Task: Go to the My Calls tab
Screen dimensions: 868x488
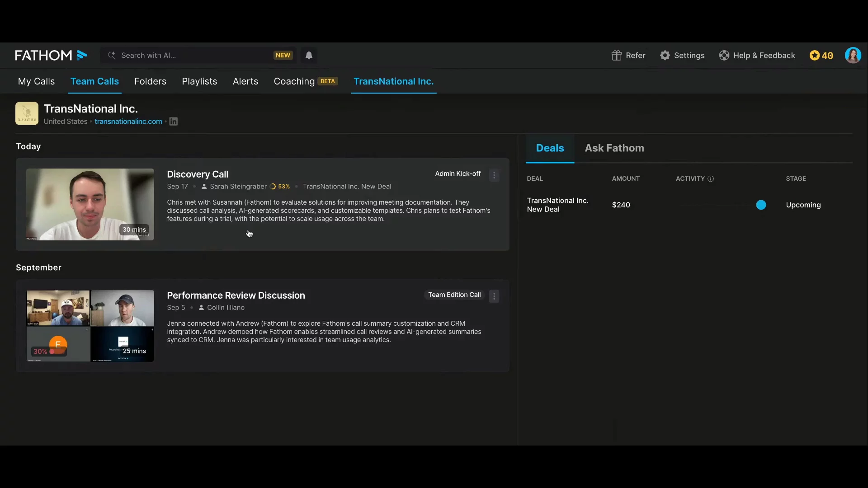Action: click(36, 81)
